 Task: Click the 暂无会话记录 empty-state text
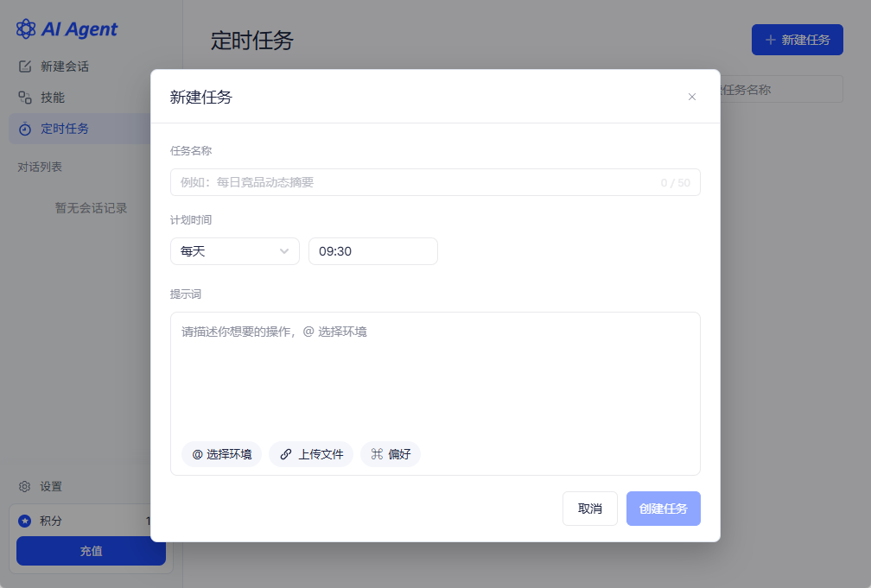point(91,208)
